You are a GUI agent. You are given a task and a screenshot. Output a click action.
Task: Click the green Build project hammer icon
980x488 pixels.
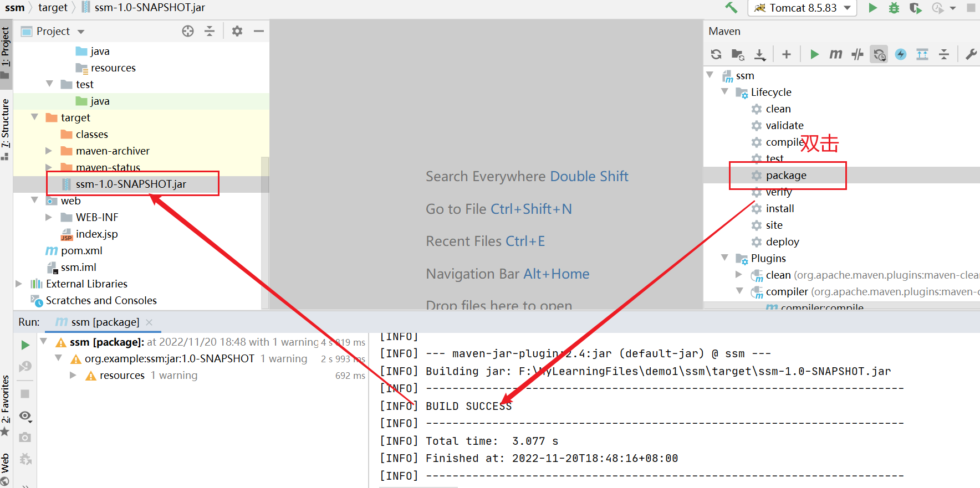point(731,8)
